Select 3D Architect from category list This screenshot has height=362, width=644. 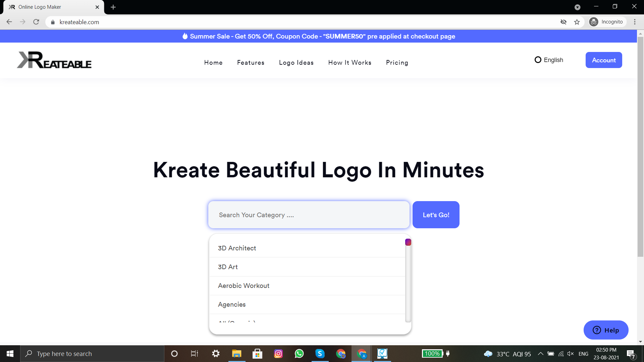(237, 248)
